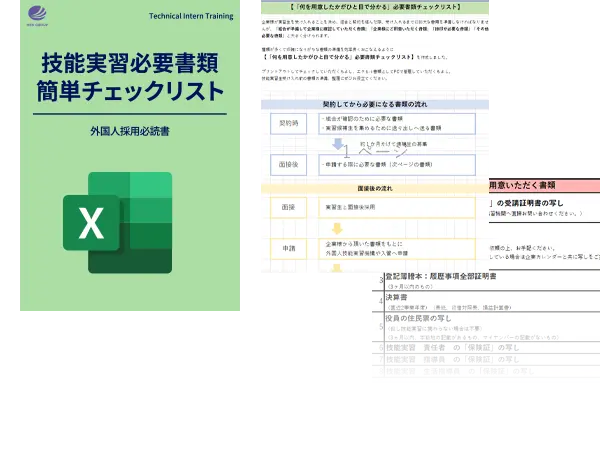Click the company logo on the green cover
The height and width of the screenshot is (468, 600).
tap(37, 16)
